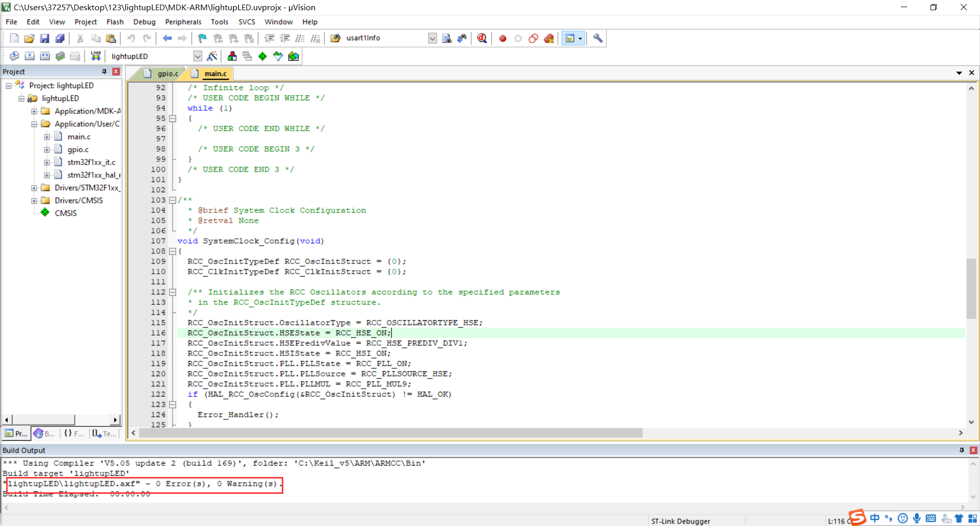Batch build with the stacked layers icon
This screenshot has height=526, width=980.
[x=60, y=56]
